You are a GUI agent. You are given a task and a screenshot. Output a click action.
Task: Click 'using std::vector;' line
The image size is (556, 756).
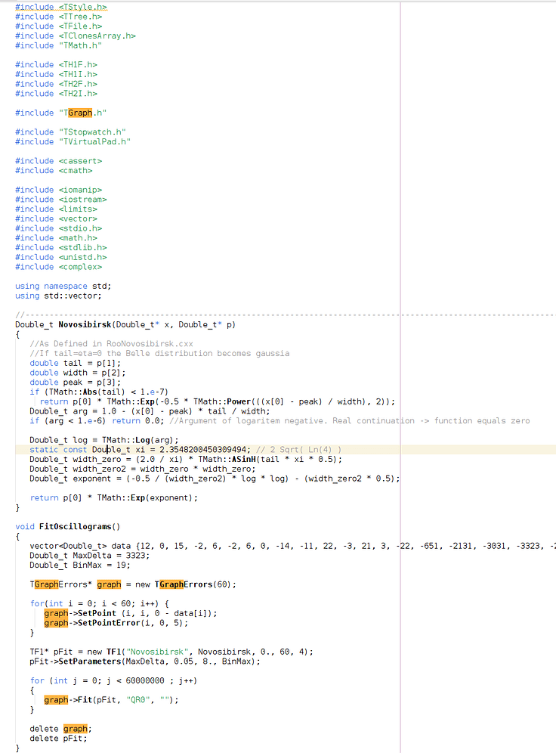point(58,296)
